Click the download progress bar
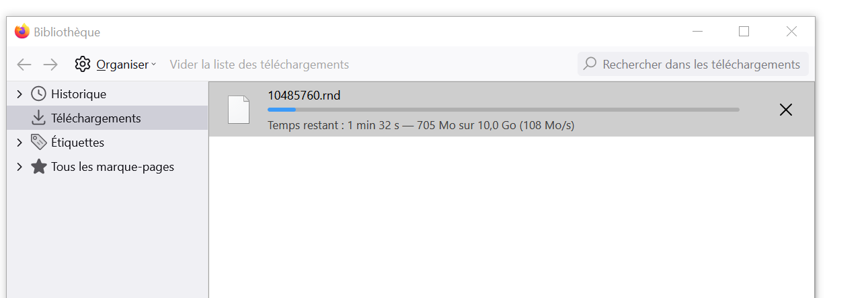868x298 pixels. coord(504,109)
